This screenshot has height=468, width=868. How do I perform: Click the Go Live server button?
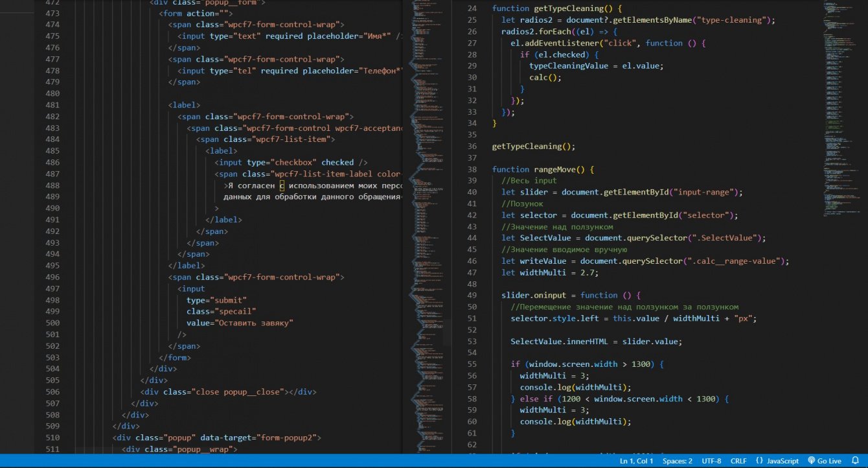[x=824, y=461]
